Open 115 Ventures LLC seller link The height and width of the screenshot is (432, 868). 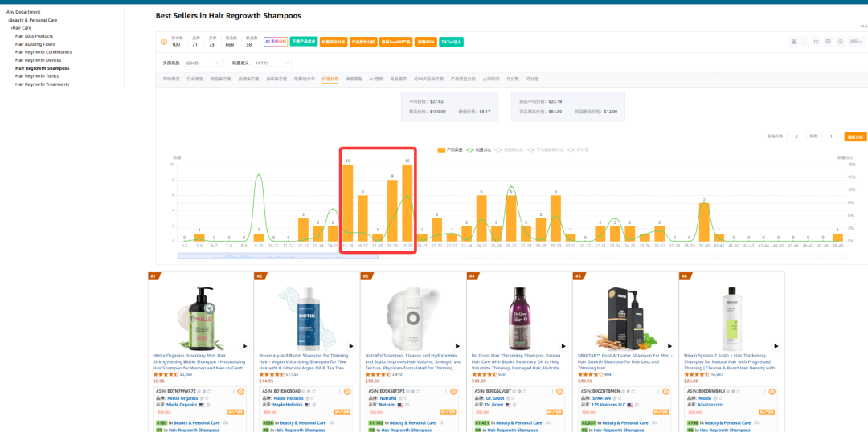pyautogui.click(x=609, y=405)
